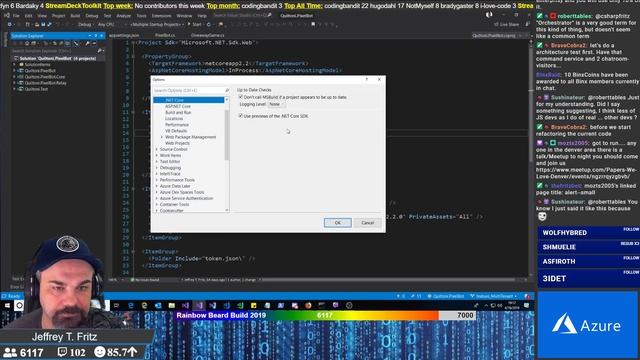Select Performance options page
Image resolution: width=640 pixels, height=360 pixels.
pyautogui.click(x=177, y=124)
